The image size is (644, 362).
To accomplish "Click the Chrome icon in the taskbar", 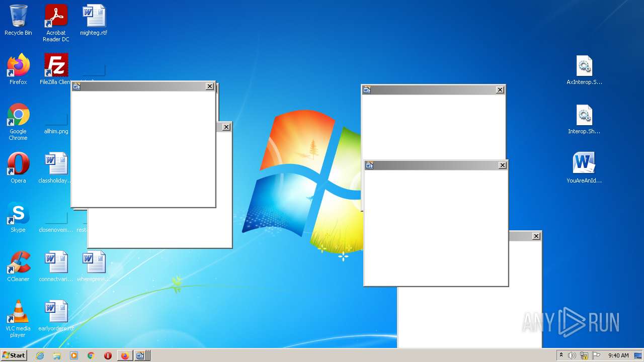I will [x=91, y=355].
